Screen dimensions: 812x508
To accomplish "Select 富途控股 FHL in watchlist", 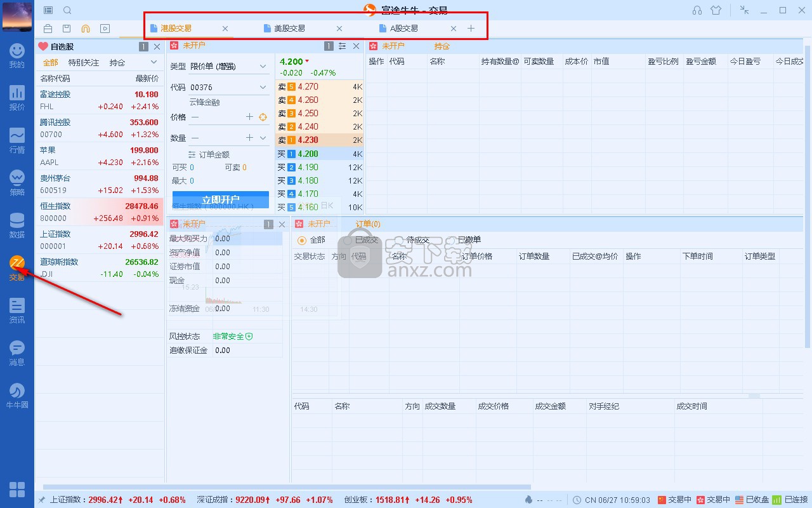I will point(100,100).
